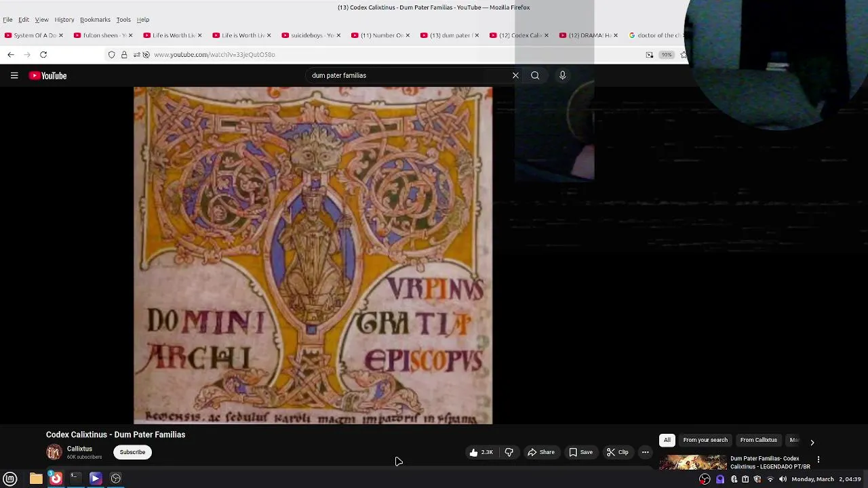The width and height of the screenshot is (868, 488).
Task: Open the calendar from taskbar clock
Action: (x=825, y=479)
